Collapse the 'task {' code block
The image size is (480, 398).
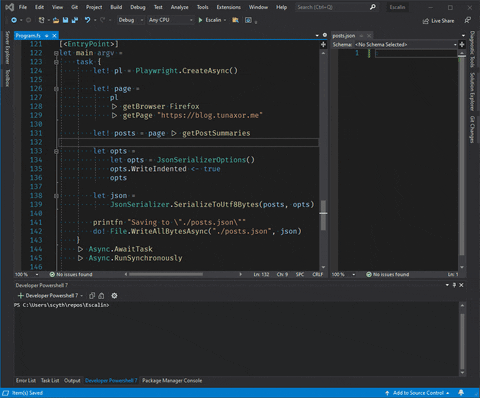pos(56,62)
